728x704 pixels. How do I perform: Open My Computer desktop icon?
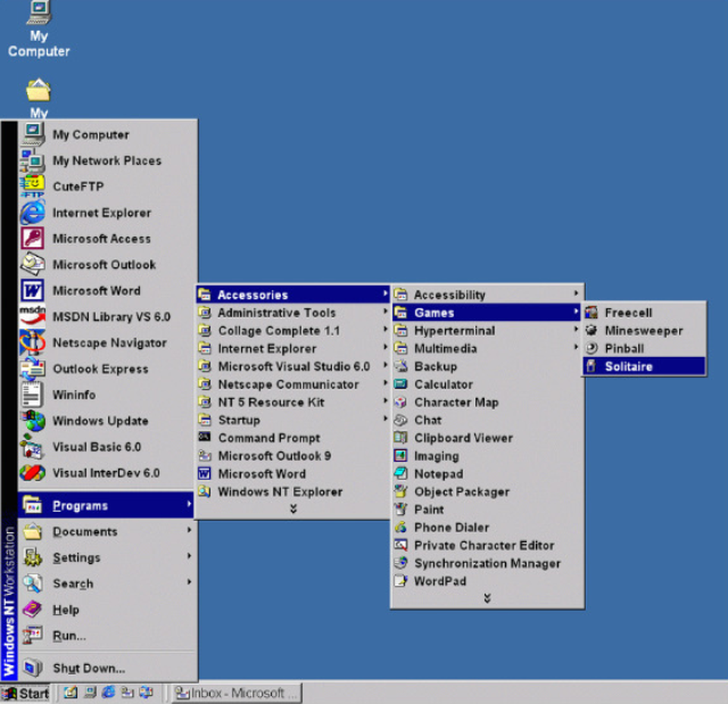click(39, 29)
